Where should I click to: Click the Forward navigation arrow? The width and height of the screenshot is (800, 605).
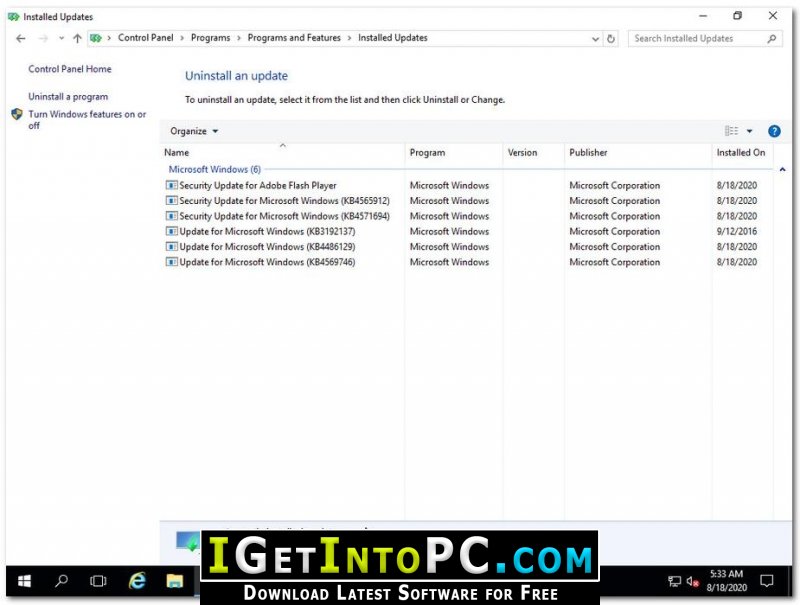pyautogui.click(x=43, y=38)
